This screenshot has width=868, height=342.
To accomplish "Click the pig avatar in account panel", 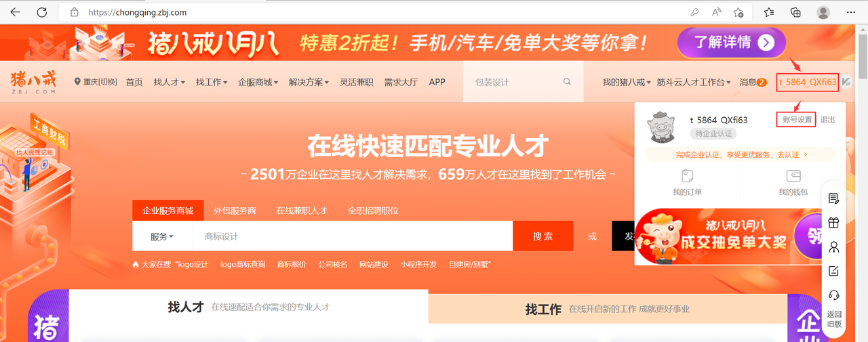I will pos(662,126).
